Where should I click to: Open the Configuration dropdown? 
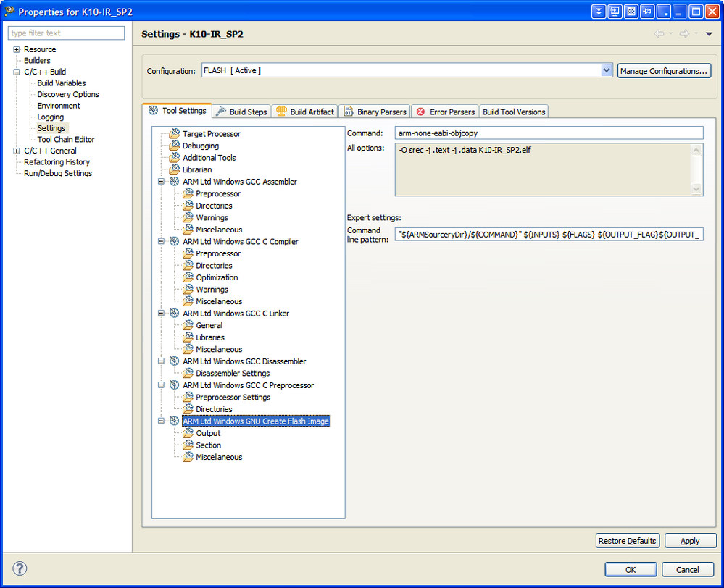point(607,71)
